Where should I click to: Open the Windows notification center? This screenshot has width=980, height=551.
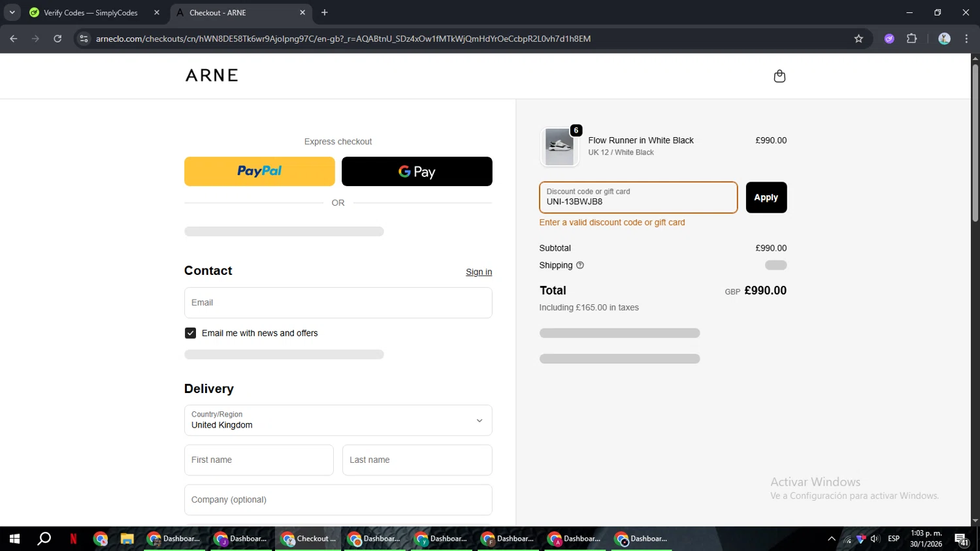pyautogui.click(x=962, y=539)
